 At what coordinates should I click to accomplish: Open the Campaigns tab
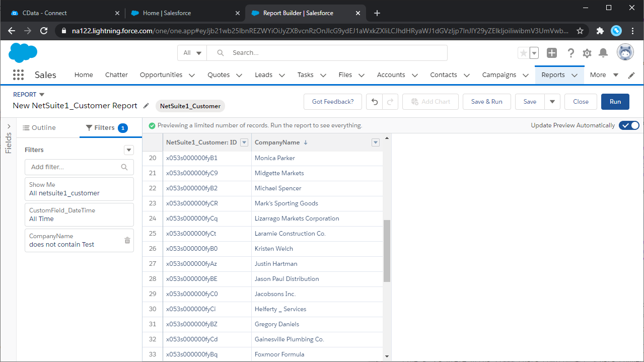(x=499, y=75)
